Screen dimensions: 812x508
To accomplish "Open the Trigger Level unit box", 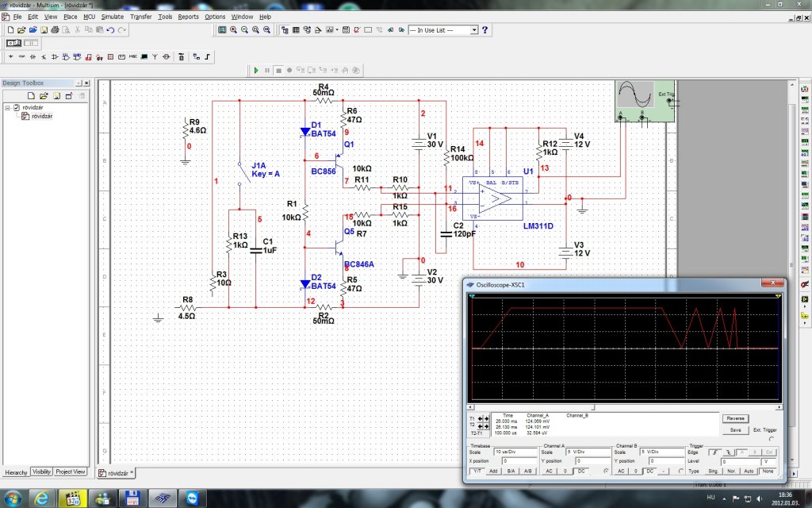I will coord(769,461).
